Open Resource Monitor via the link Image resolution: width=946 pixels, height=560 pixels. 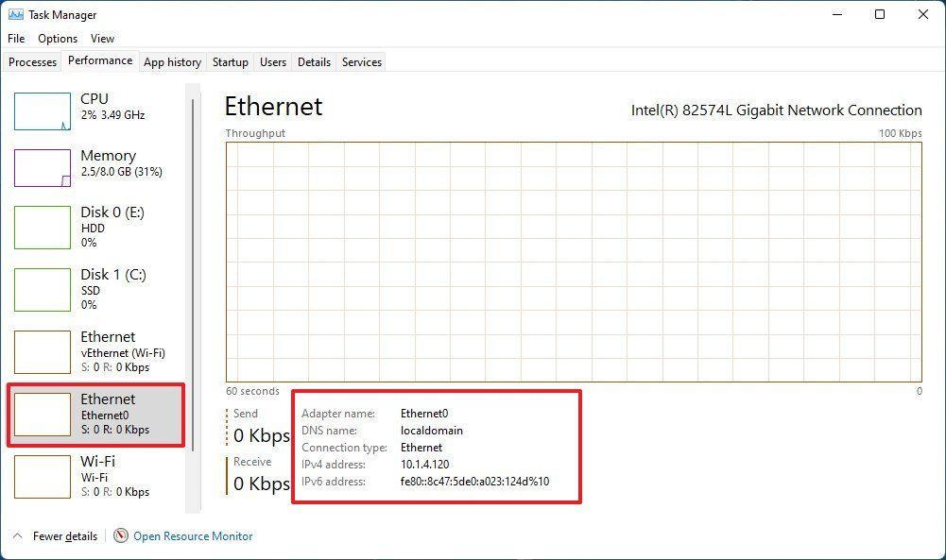coord(192,535)
